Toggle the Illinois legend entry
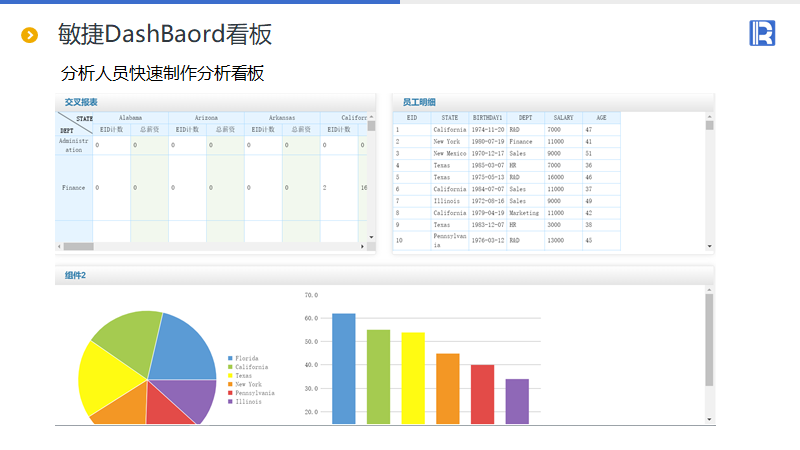800x450 pixels. (x=247, y=402)
